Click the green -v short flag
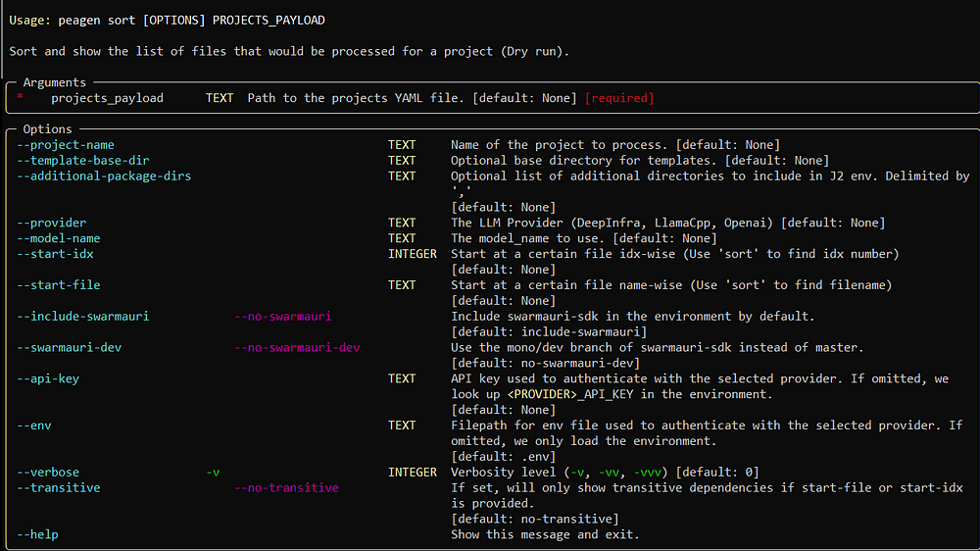 click(x=213, y=473)
